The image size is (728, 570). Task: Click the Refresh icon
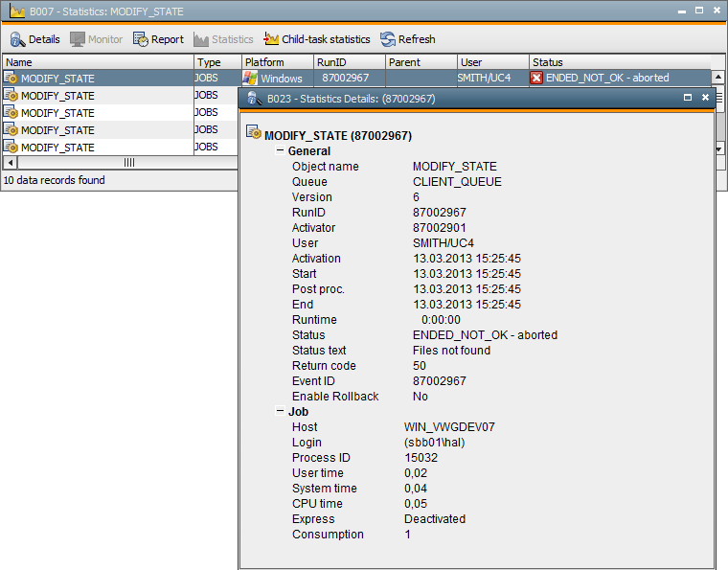pos(388,39)
